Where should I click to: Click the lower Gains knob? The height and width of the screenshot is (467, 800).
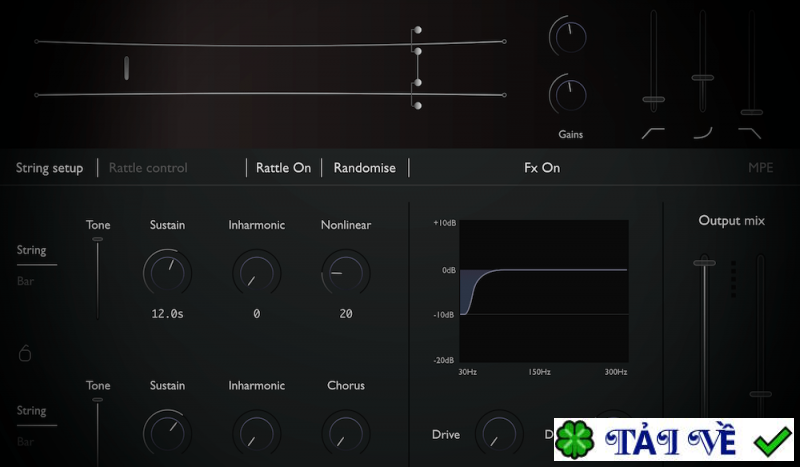(567, 94)
